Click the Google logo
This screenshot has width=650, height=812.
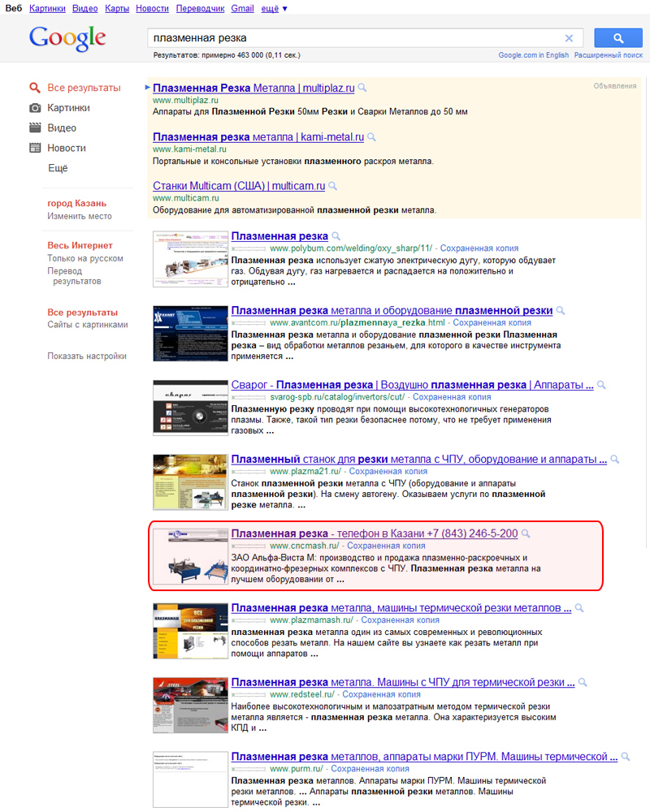click(67, 38)
